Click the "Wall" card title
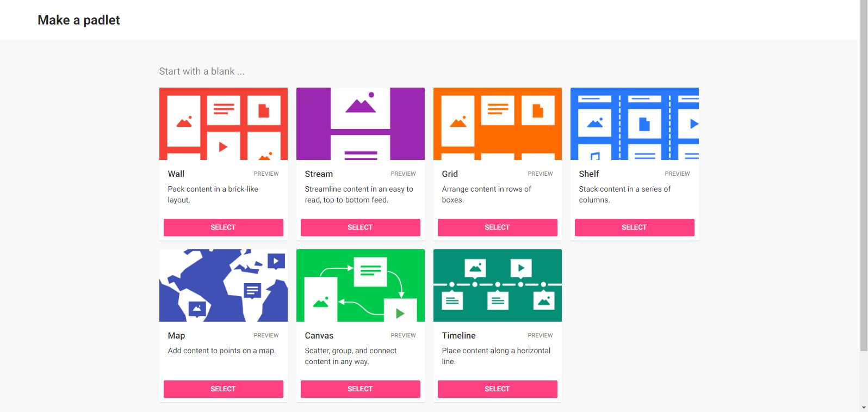This screenshot has height=412, width=868. click(176, 174)
